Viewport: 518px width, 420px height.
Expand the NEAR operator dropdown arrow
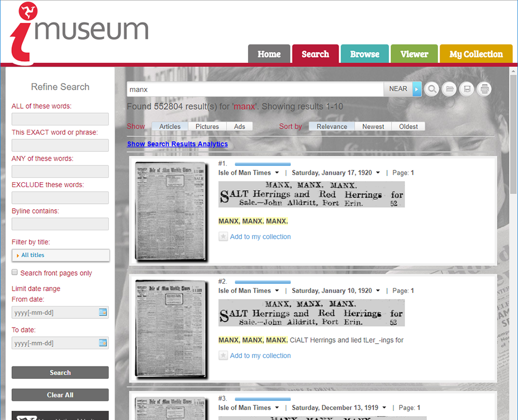click(417, 89)
